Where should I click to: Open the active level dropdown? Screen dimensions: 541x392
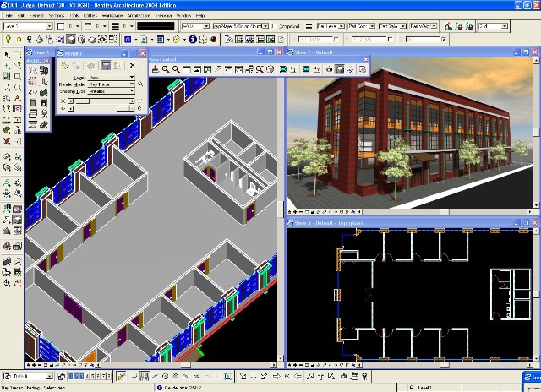pos(49,26)
